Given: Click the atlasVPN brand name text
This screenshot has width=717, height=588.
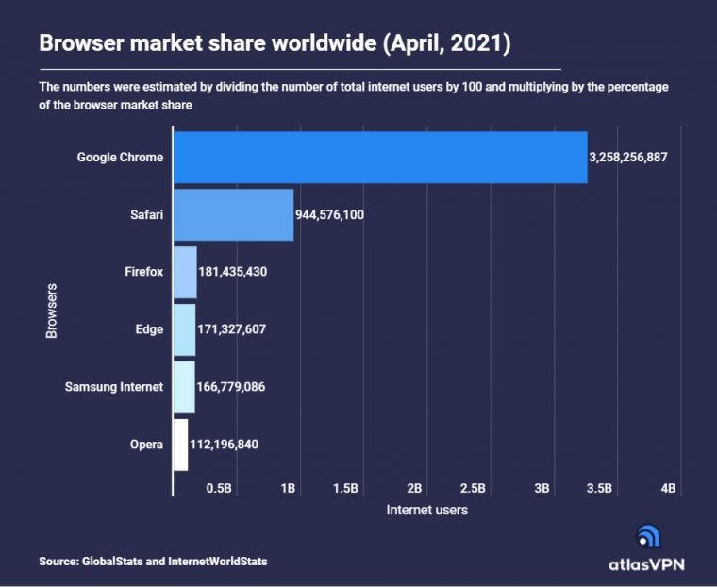Looking at the screenshot, I should pyautogui.click(x=649, y=565).
